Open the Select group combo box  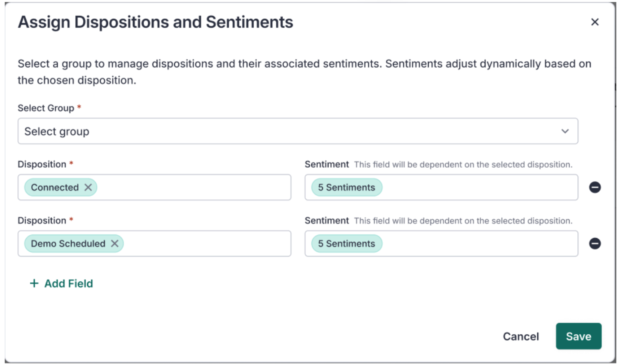tap(298, 131)
